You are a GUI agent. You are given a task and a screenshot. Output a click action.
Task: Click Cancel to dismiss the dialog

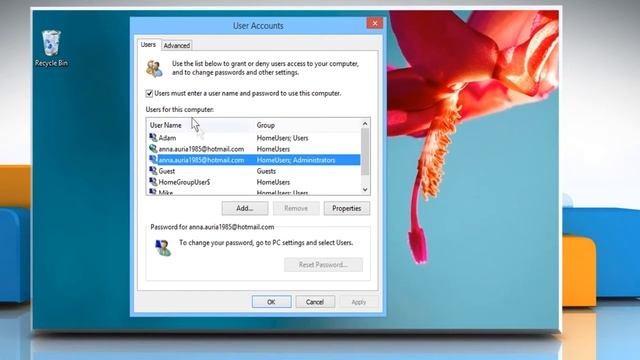tap(315, 302)
